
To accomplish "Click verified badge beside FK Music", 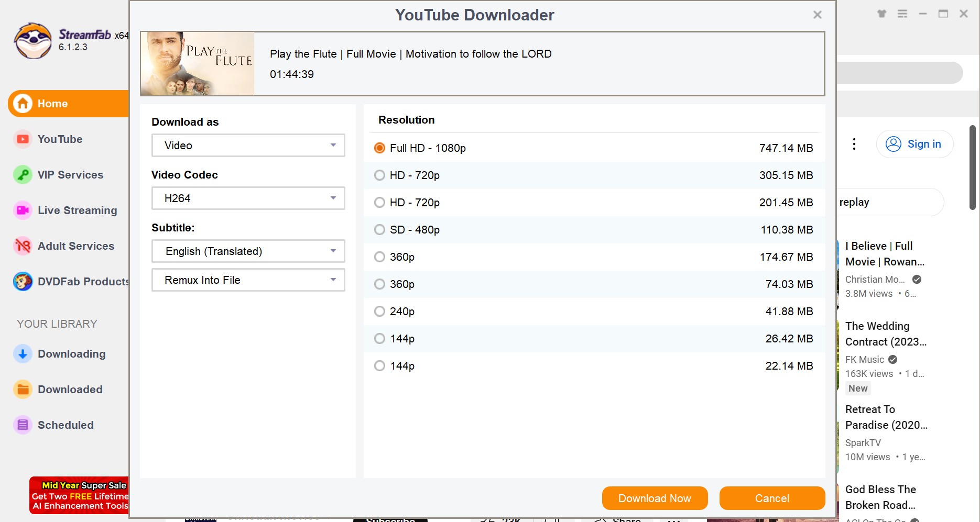I will click(x=893, y=360).
